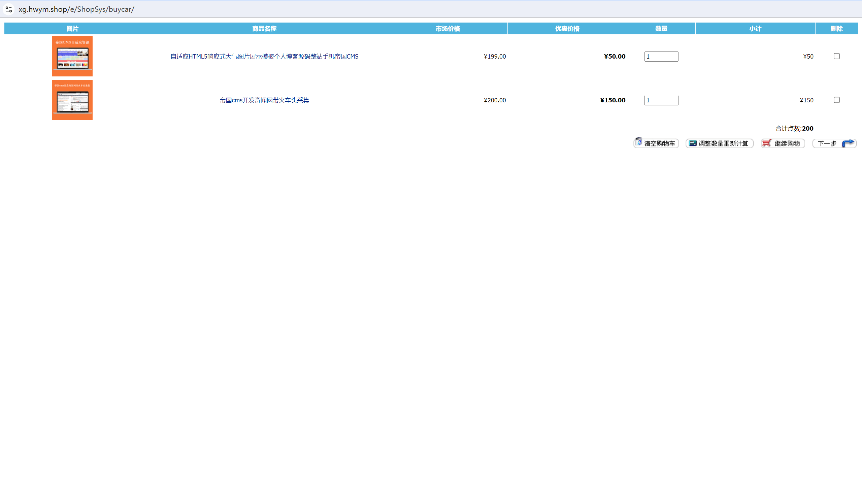
Task: Click the bold ¥50.00 discount price
Action: pyautogui.click(x=615, y=57)
